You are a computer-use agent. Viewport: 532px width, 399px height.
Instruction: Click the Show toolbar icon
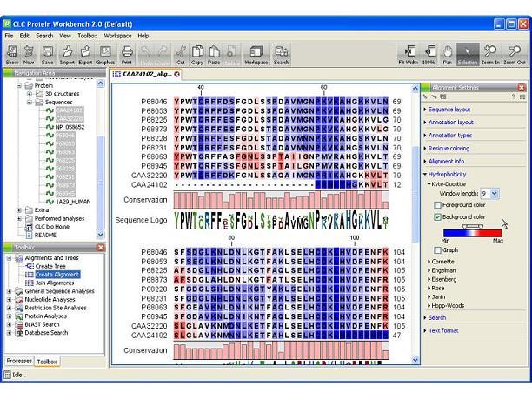[x=12, y=54]
